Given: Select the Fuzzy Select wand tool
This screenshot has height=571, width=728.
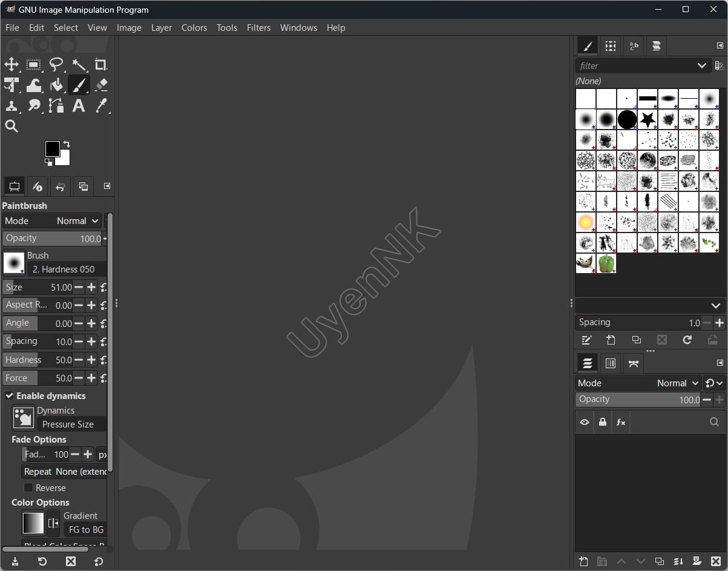Looking at the screenshot, I should [x=79, y=65].
